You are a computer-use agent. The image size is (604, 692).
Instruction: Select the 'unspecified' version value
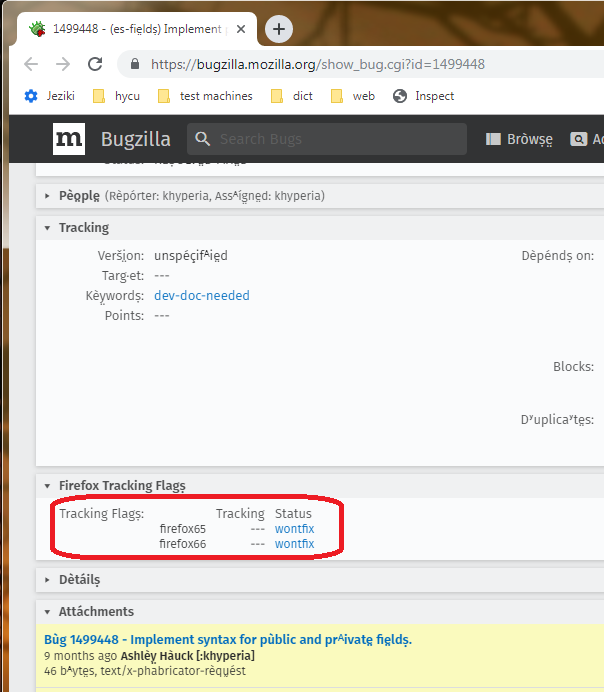191,256
